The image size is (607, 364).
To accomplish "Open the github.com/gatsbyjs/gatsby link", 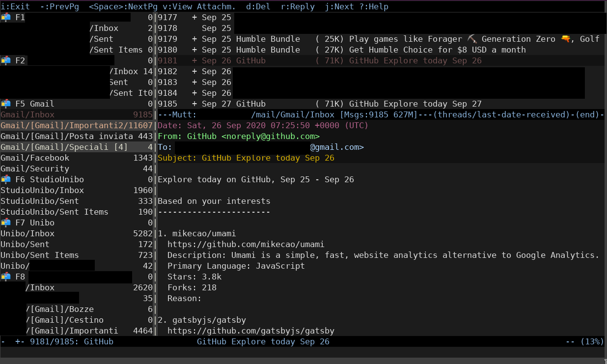I will [x=251, y=331].
